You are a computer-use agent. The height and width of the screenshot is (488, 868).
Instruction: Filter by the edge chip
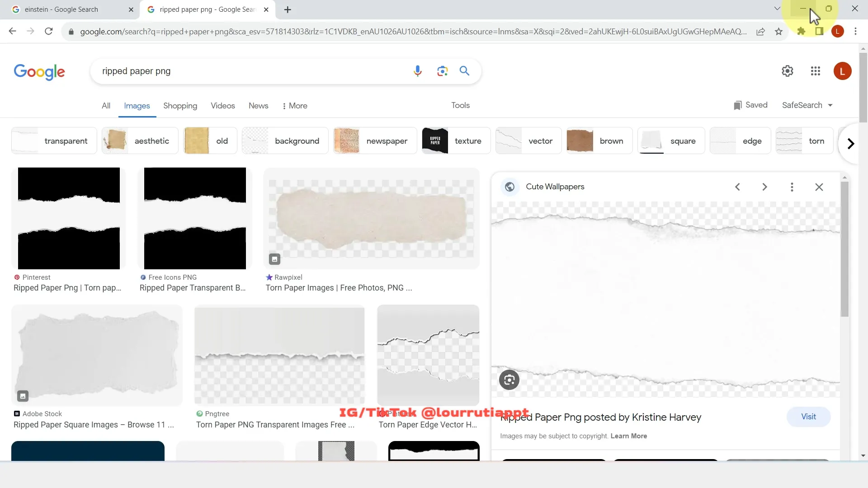740,141
